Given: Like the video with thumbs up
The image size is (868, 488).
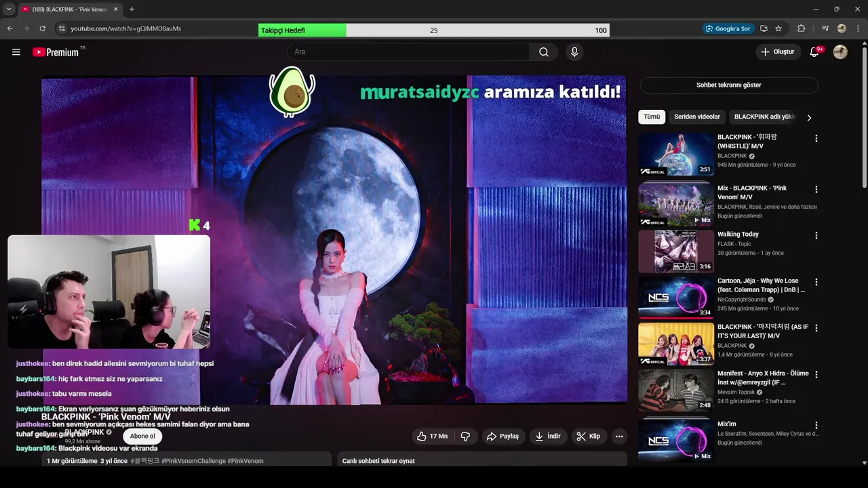Looking at the screenshot, I should (x=432, y=436).
